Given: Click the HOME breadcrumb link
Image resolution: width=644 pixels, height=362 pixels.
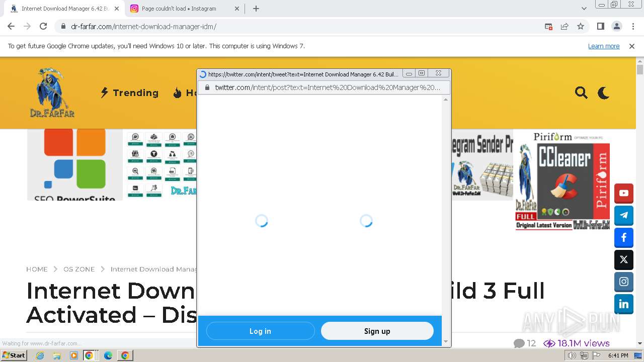Looking at the screenshot, I should [37, 269].
